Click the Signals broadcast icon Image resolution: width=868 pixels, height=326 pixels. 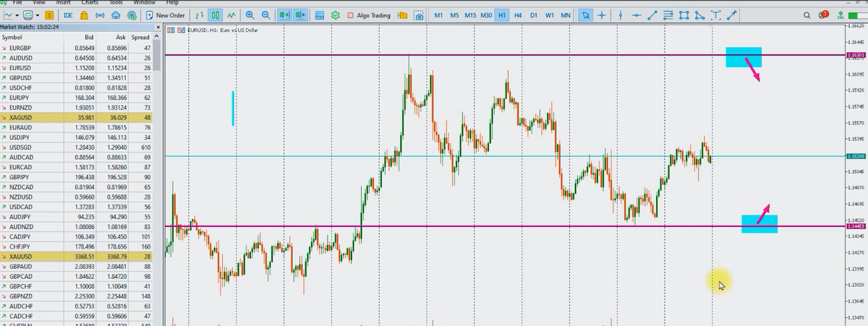pyautogui.click(x=99, y=15)
